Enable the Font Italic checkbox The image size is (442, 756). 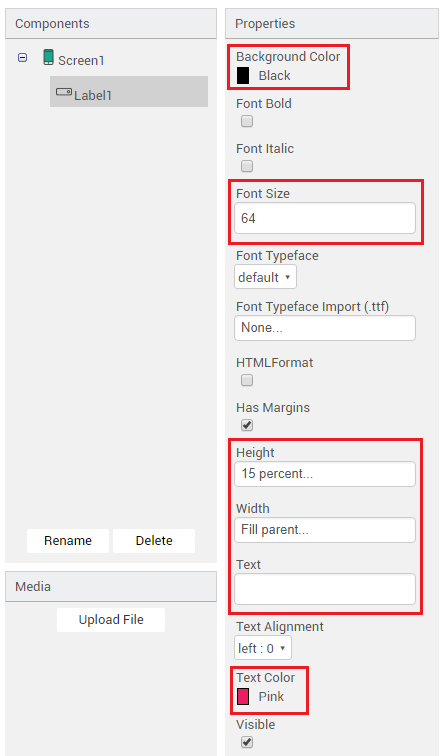(x=247, y=166)
